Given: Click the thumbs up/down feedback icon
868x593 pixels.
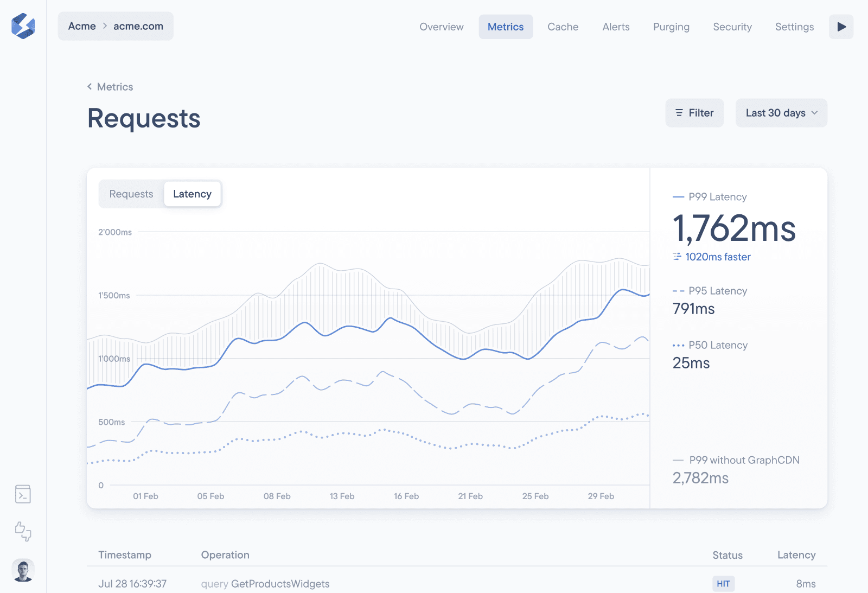Looking at the screenshot, I should tap(22, 532).
